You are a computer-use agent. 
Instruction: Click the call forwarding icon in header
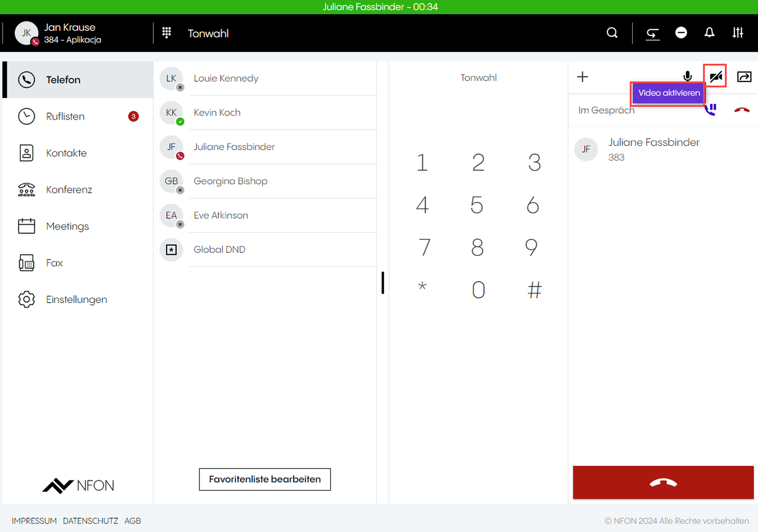[652, 34]
